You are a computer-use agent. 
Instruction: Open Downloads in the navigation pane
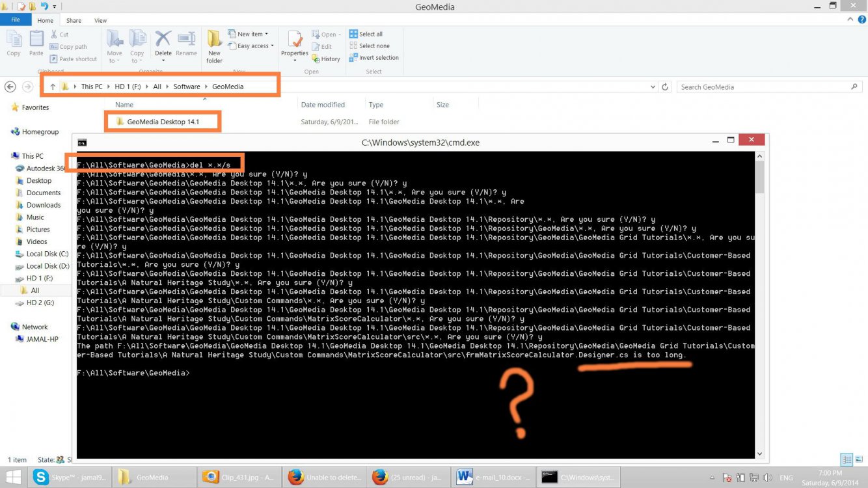tap(44, 205)
